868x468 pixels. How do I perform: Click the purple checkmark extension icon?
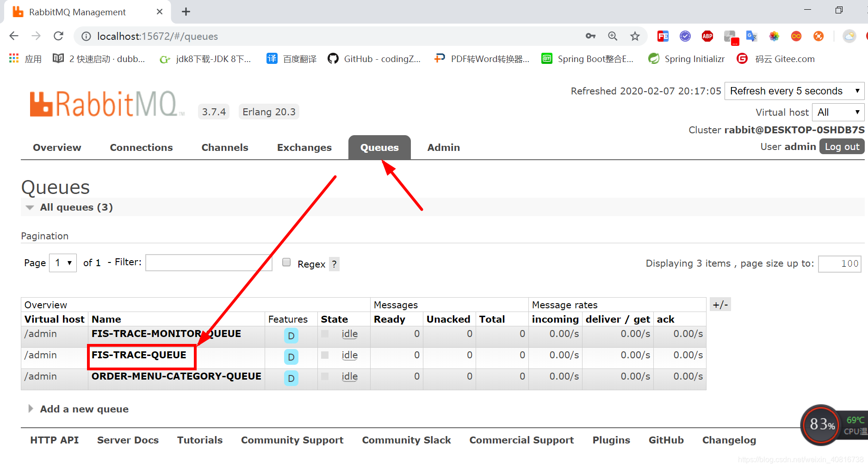pyautogui.click(x=685, y=36)
